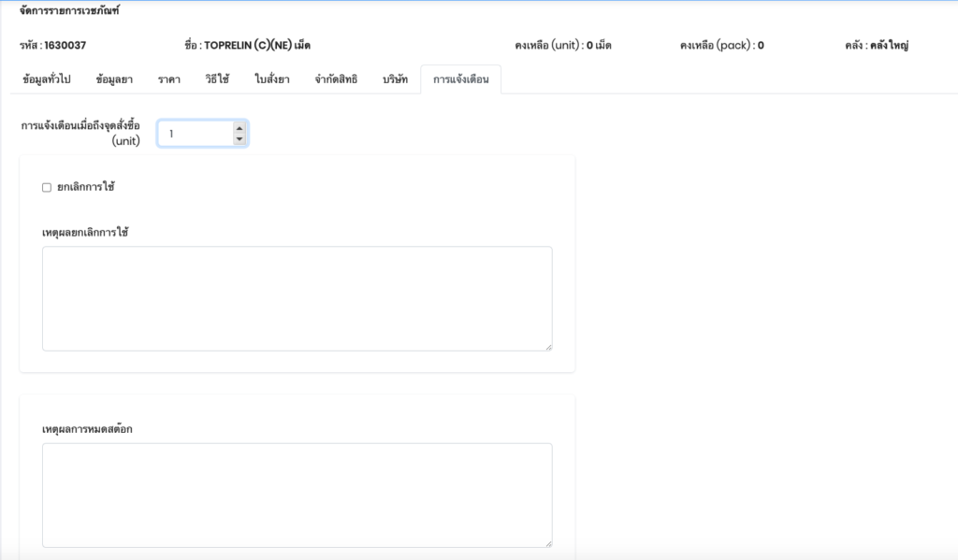This screenshot has width=958, height=560.
Task: Tick the ยกเลิกการใช้ checkbox
Action: tap(47, 187)
